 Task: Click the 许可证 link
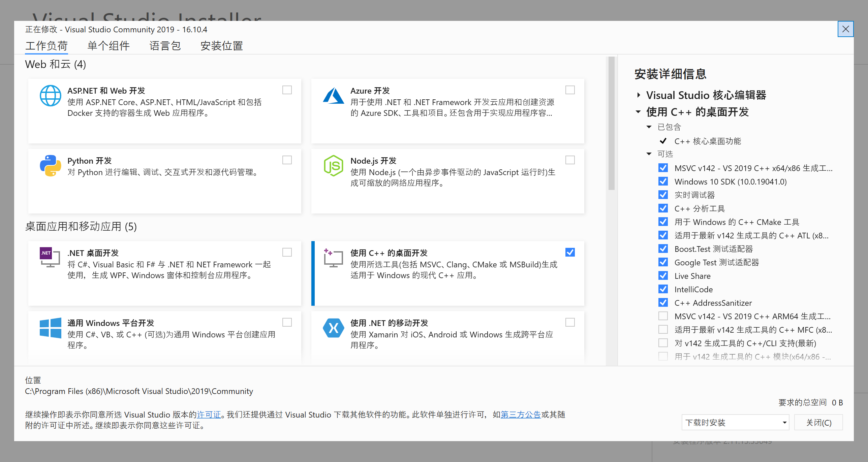pyautogui.click(x=209, y=415)
